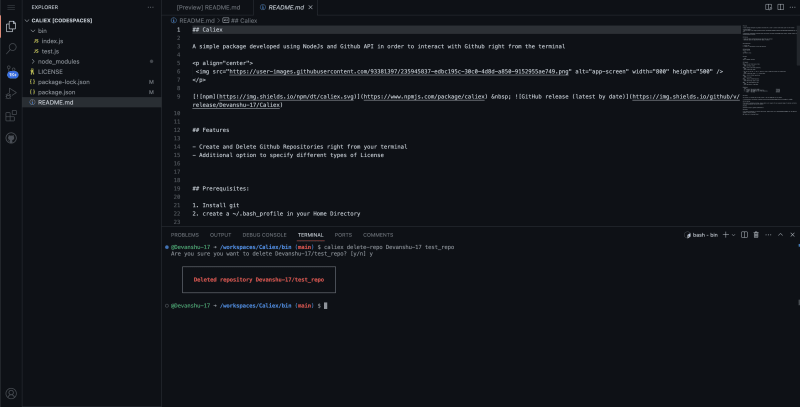
Task: Open the npmjs.com/package/caliex link
Action: [x=424, y=96]
